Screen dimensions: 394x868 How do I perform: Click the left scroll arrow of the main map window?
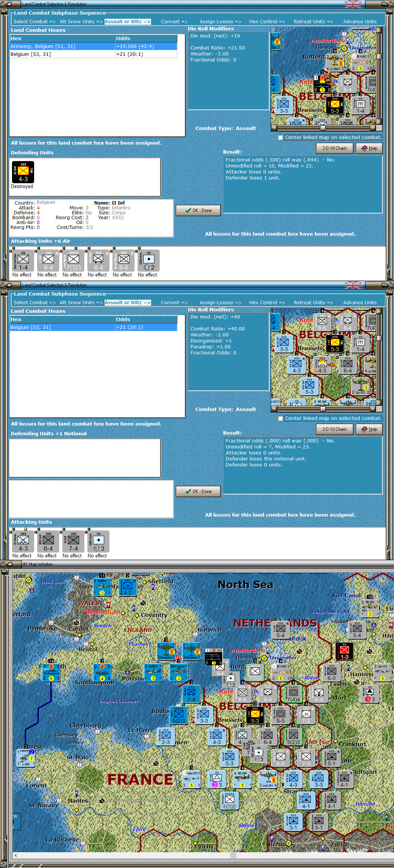[15, 856]
